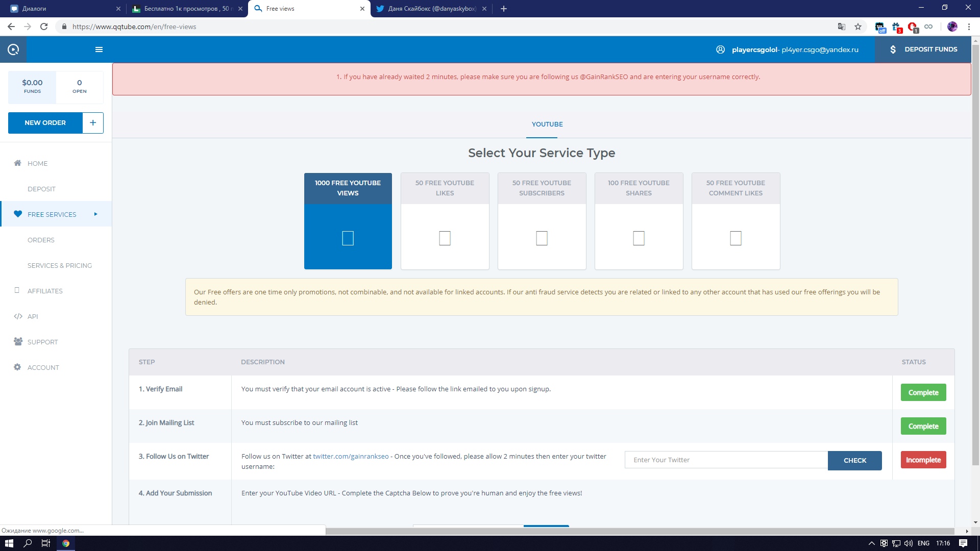This screenshot has height=551, width=980.
Task: Click the horizontal page scrollbar
Action: [x=640, y=531]
